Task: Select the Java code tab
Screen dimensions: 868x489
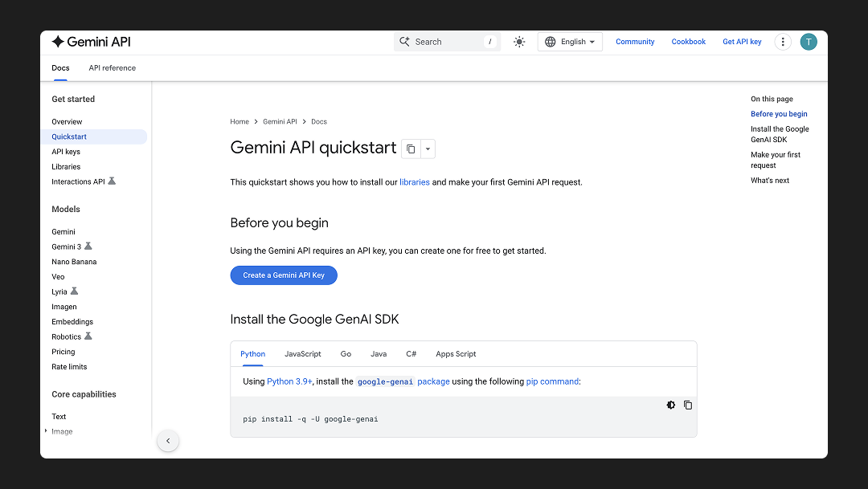Action: (379, 354)
